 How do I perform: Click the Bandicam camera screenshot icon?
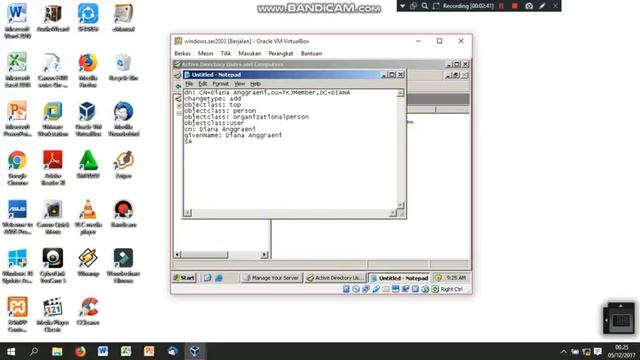tap(529, 6)
